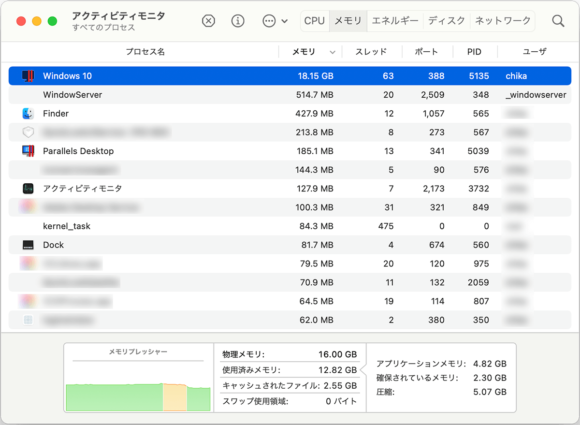Click the 514.7 MB memory value
580x425 pixels.
[315, 95]
